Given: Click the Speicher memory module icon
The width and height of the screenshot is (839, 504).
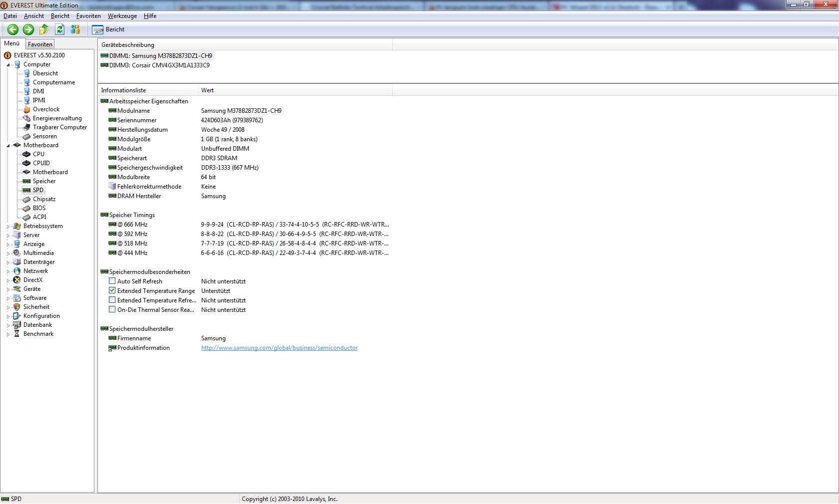Looking at the screenshot, I should point(27,181).
